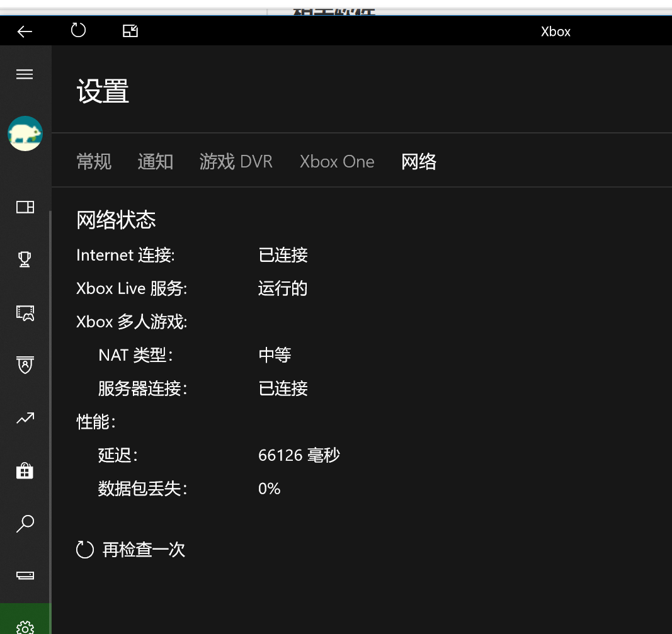Open the connected console icon
This screenshot has height=634, width=672.
[x=25, y=575]
